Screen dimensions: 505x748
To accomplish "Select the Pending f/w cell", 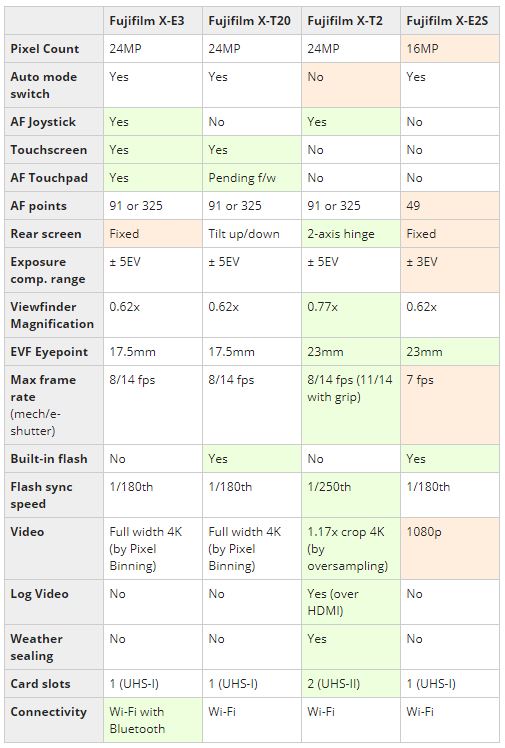I will tap(252, 178).
